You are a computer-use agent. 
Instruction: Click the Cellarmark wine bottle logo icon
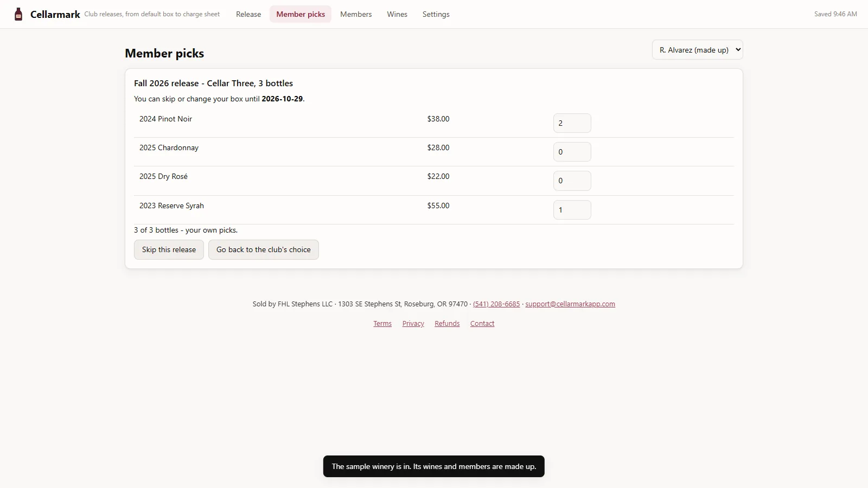click(x=18, y=14)
